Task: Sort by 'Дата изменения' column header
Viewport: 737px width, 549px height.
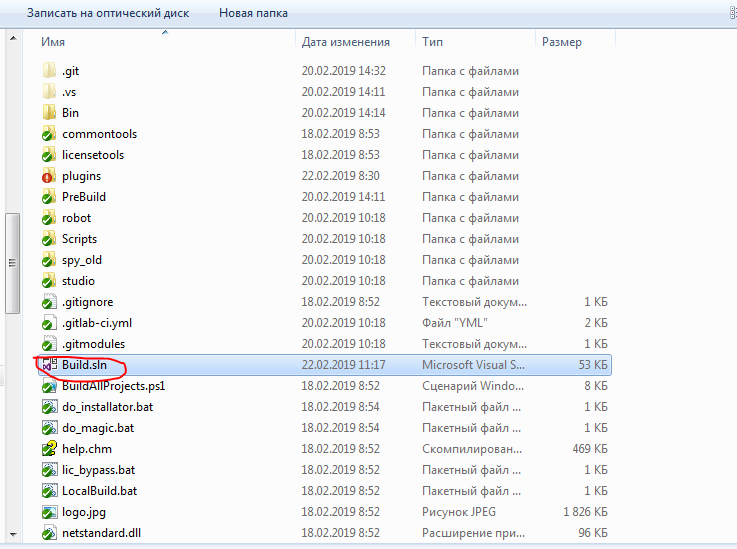Action: coord(356,42)
